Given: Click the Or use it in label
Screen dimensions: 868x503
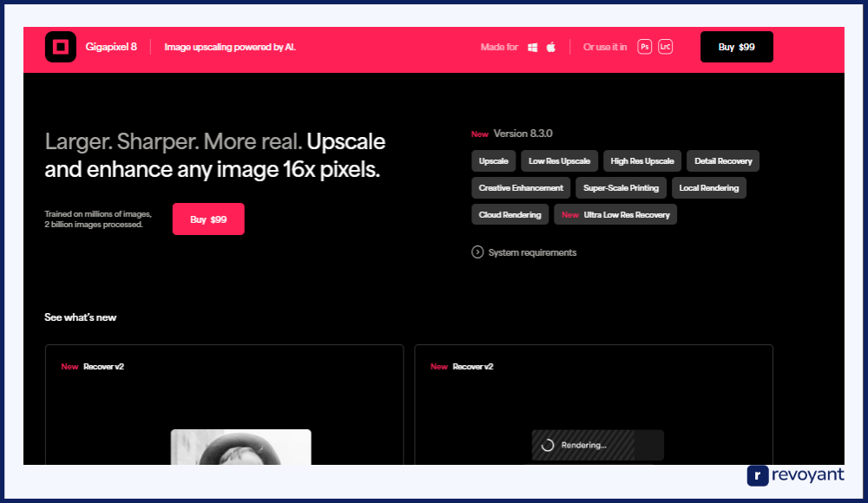Looking at the screenshot, I should click(605, 47).
